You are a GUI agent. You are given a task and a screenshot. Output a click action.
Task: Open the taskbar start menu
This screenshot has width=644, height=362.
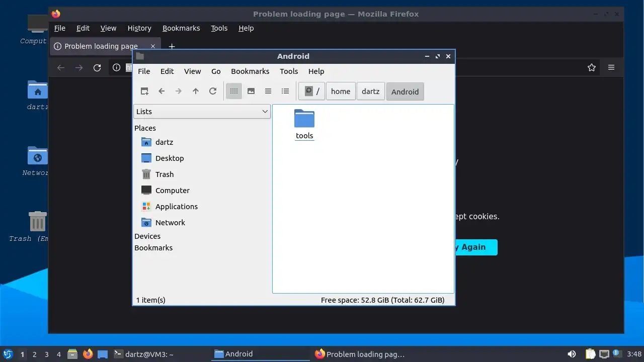click(x=8, y=354)
